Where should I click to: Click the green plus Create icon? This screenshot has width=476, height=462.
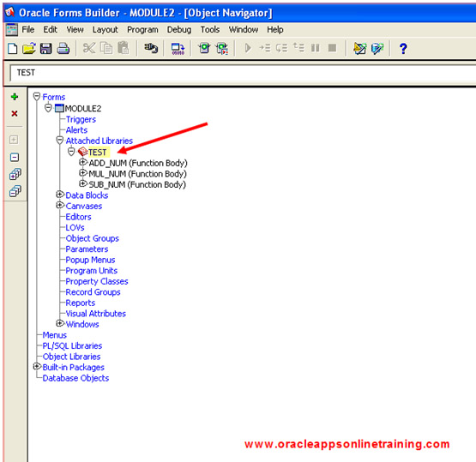[x=15, y=97]
